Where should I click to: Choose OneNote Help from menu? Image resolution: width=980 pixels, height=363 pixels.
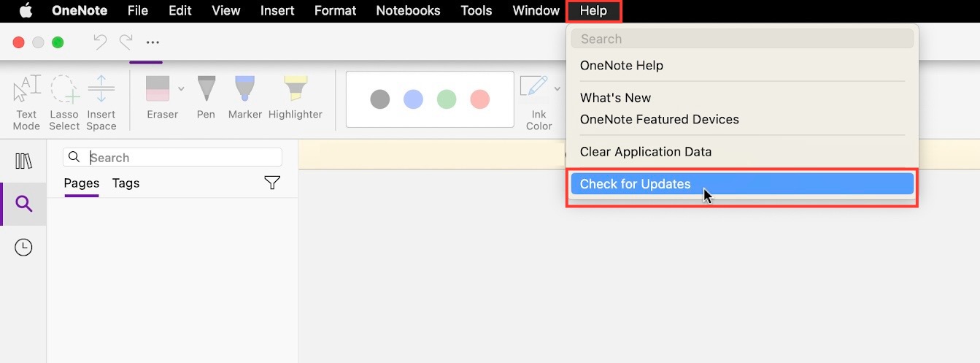(x=742, y=65)
